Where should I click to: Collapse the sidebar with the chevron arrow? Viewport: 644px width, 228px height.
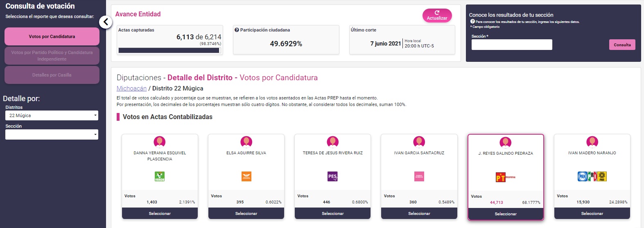(x=106, y=22)
